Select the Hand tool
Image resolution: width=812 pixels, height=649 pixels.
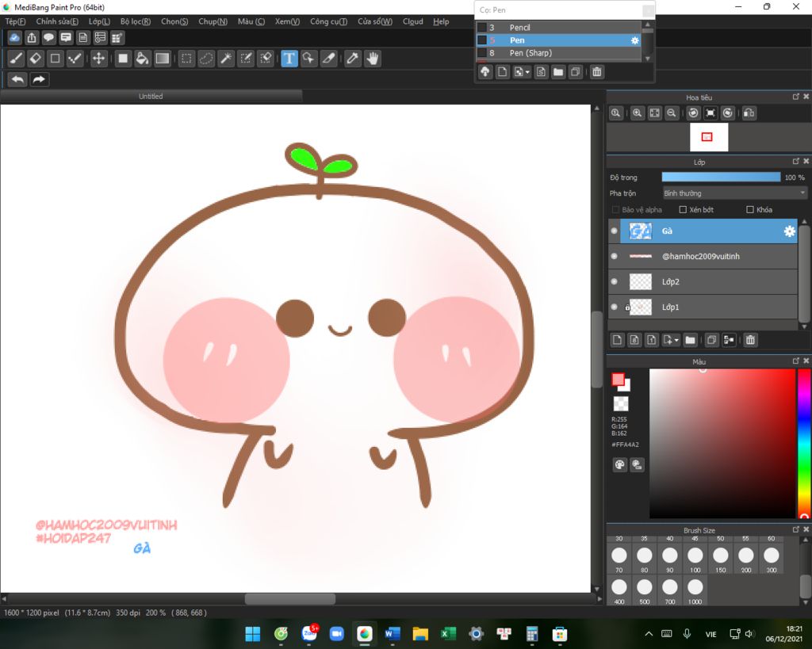point(373,59)
